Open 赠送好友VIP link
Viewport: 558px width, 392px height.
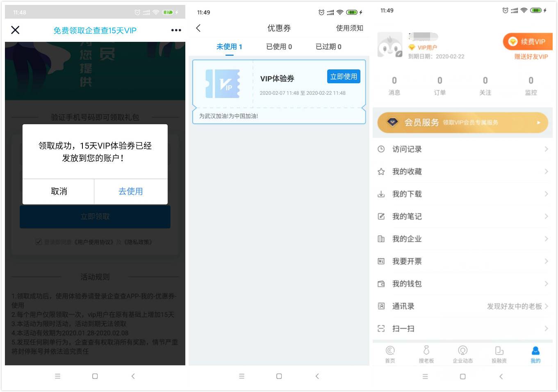531,57
